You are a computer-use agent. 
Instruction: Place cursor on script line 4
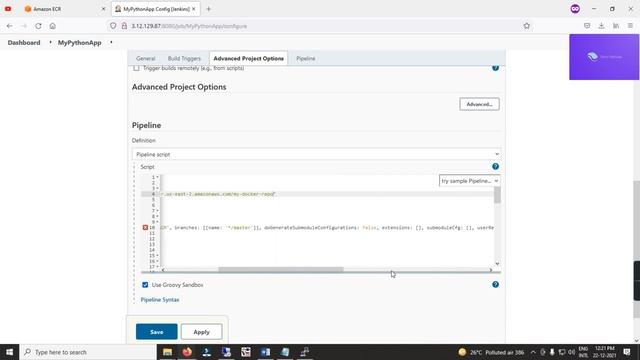(327, 194)
